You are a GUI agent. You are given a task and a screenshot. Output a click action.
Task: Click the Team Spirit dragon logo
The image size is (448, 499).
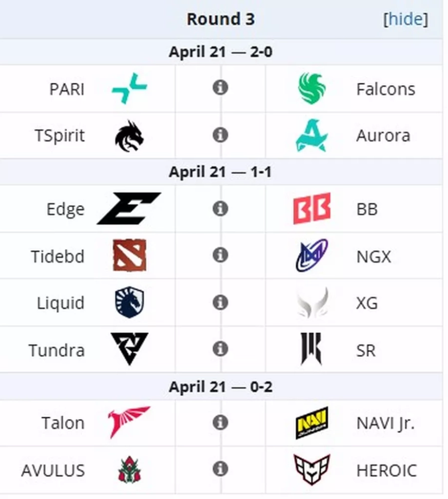pos(129,135)
